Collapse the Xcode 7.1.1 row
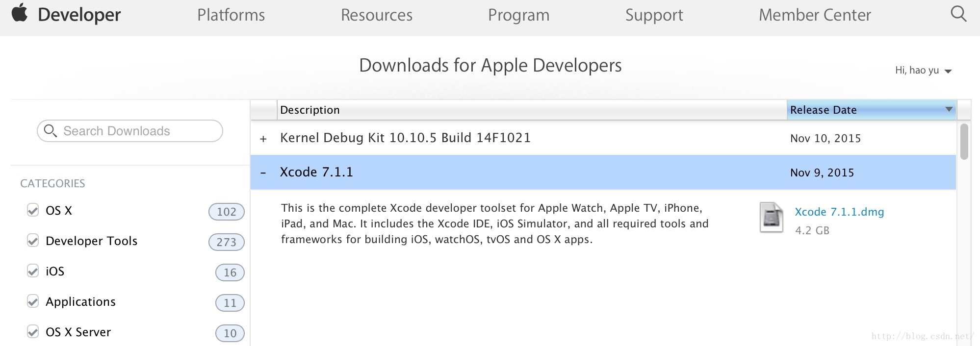This screenshot has width=980, height=346. [x=263, y=173]
